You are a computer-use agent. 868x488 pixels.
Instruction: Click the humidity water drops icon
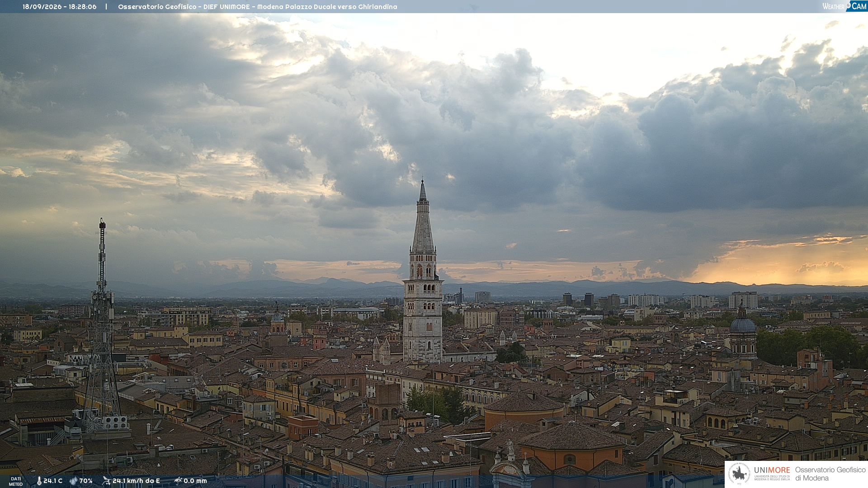(73, 481)
